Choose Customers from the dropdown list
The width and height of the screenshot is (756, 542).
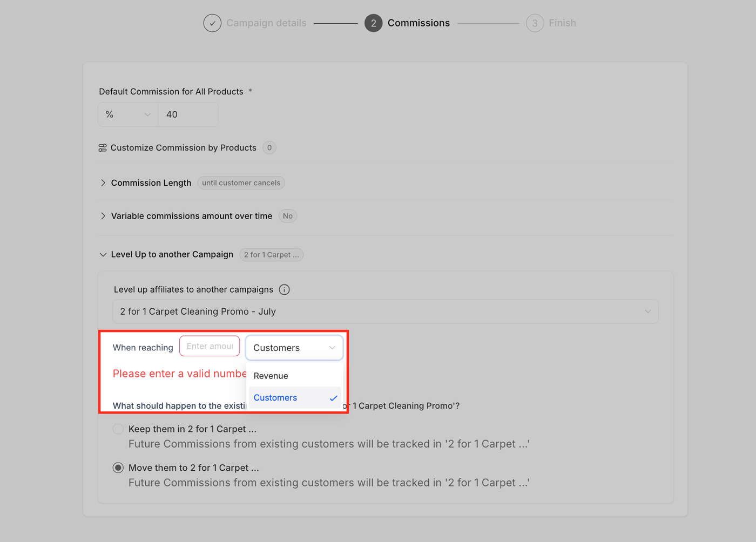(x=275, y=398)
